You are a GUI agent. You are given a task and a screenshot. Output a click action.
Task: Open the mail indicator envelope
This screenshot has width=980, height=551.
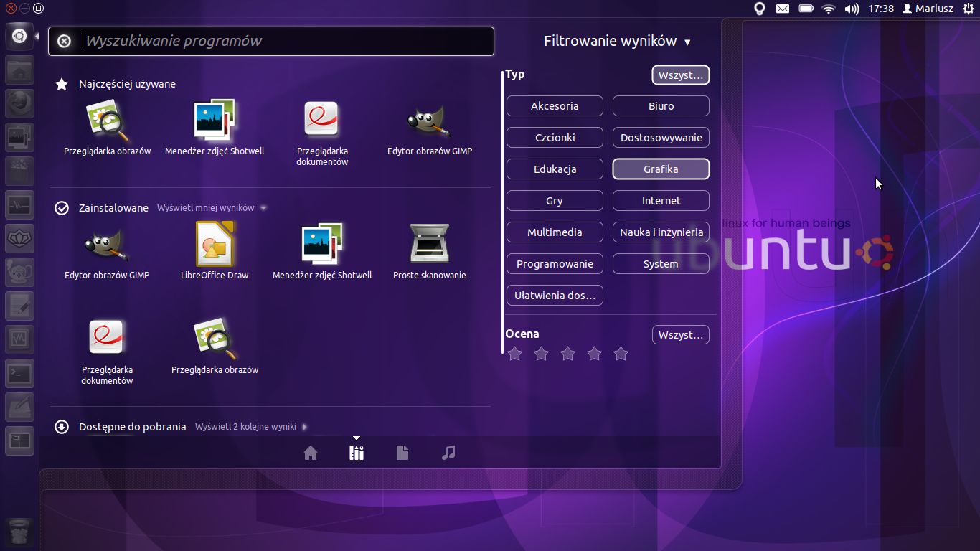(783, 9)
